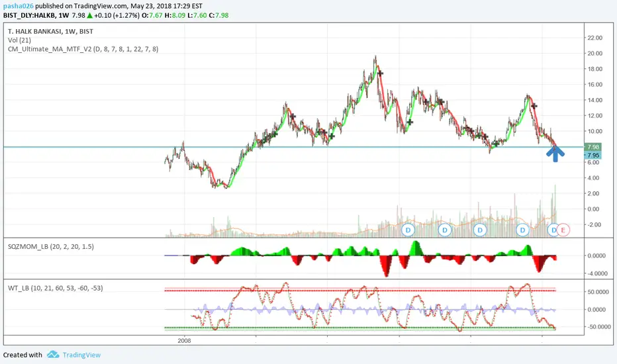Click the 'C:7.98' close value
This screenshot has height=364, width=617.
point(218,15)
